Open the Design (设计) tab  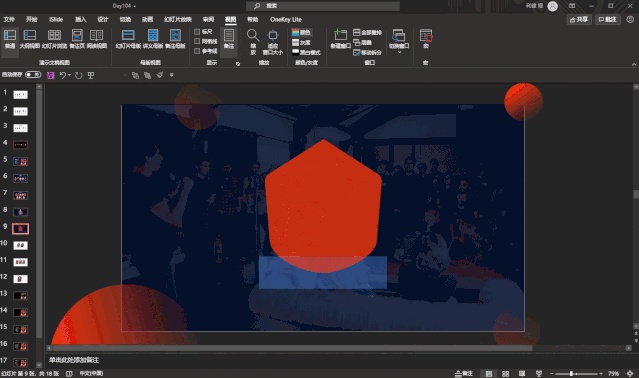pyautogui.click(x=103, y=20)
